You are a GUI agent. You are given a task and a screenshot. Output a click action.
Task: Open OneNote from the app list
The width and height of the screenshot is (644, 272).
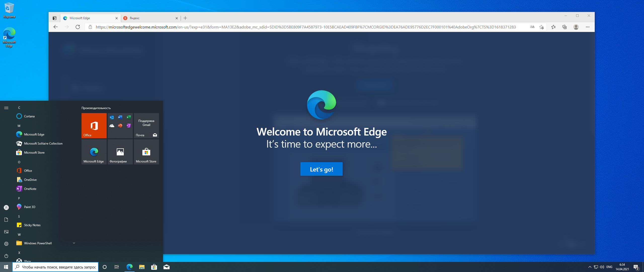45,189
